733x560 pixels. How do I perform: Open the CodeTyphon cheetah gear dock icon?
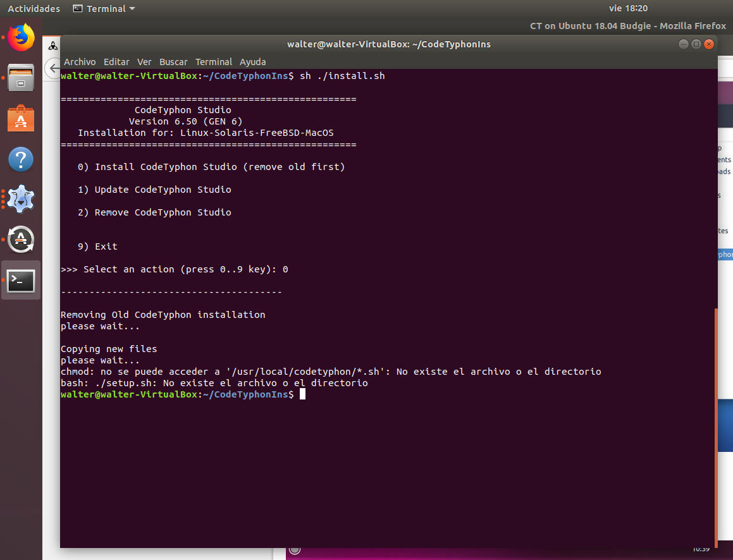21,199
